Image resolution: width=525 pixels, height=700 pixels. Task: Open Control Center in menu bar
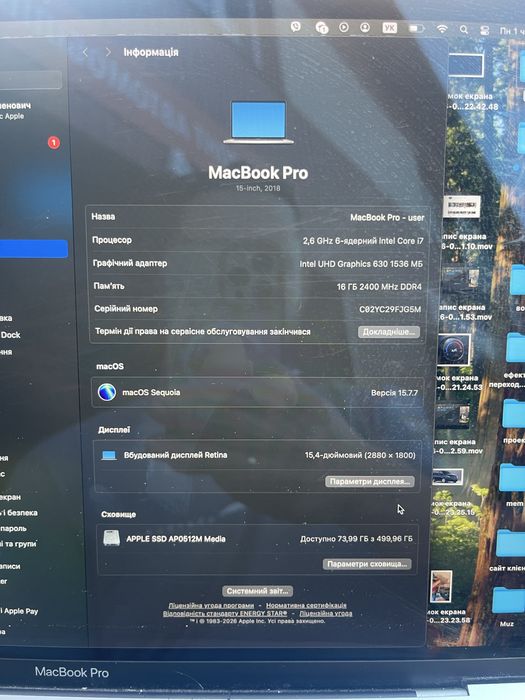484,30
